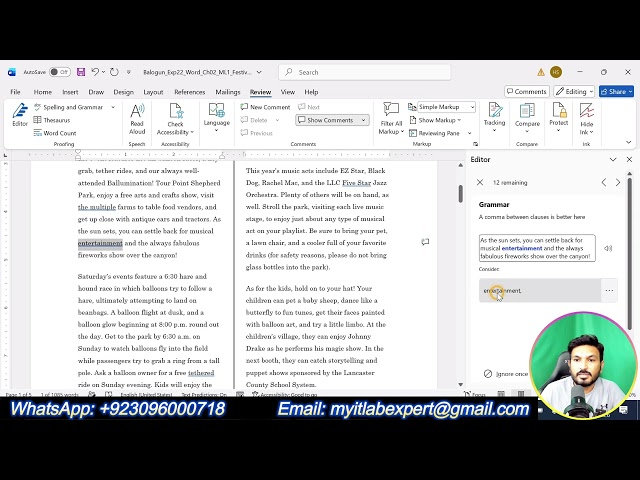Open Word Count dialog

coord(55,133)
